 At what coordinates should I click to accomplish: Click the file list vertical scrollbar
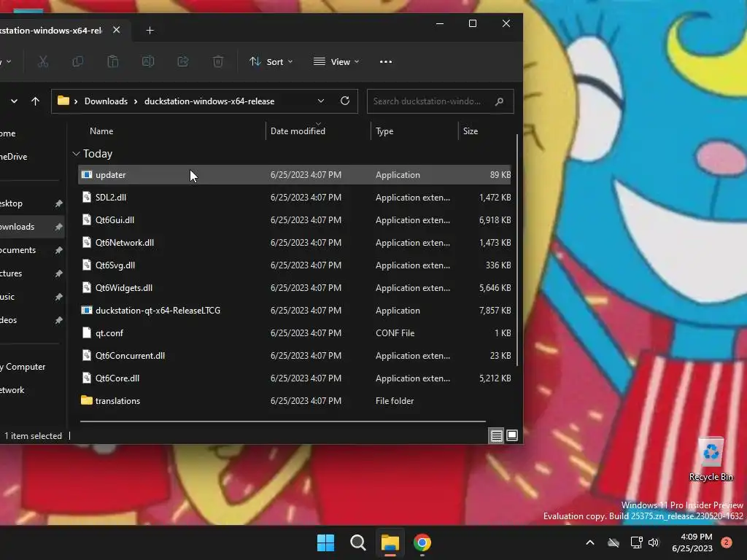pyautogui.click(x=517, y=250)
